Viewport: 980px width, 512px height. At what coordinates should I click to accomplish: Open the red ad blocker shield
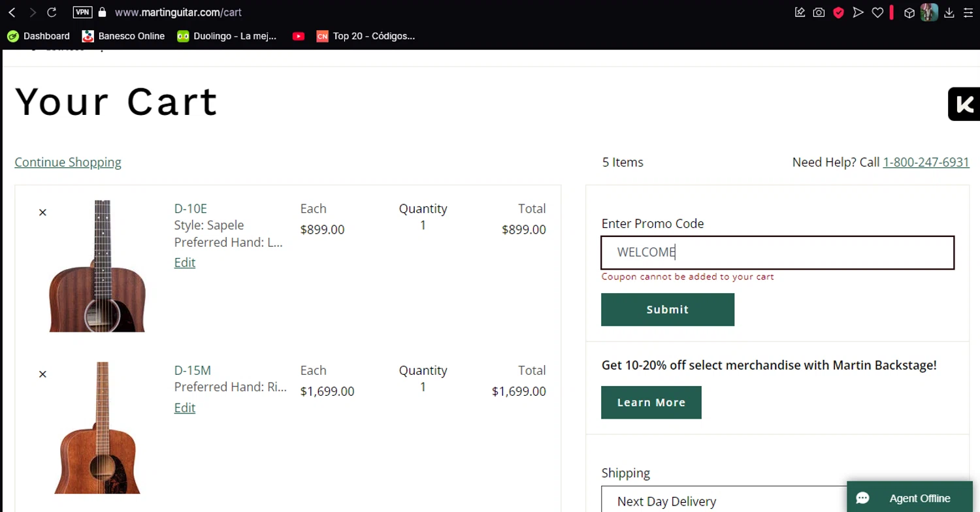(838, 12)
